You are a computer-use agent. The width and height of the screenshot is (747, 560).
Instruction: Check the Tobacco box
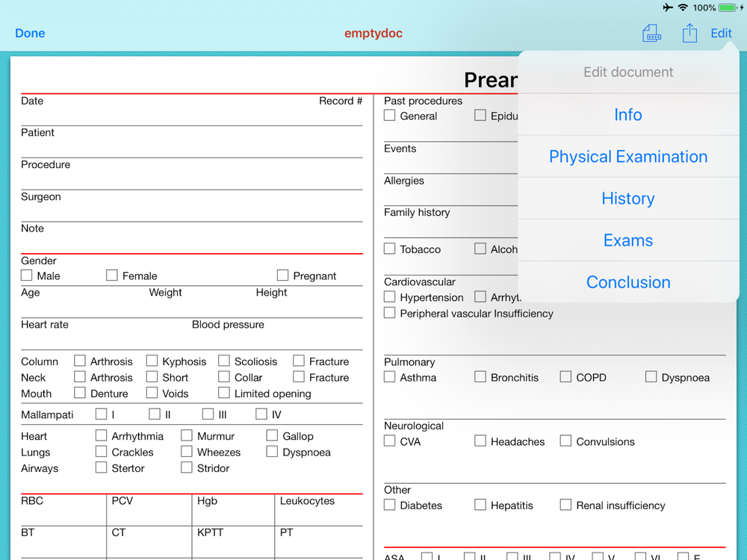pyautogui.click(x=390, y=249)
